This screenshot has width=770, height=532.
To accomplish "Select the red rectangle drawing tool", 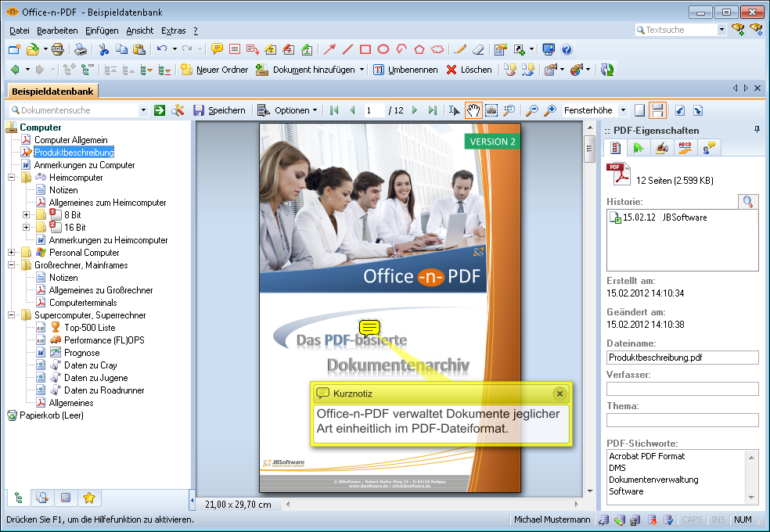I will (x=365, y=49).
